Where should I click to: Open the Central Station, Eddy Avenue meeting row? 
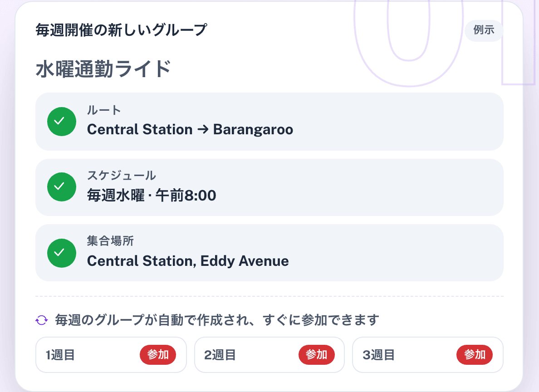pos(269,253)
